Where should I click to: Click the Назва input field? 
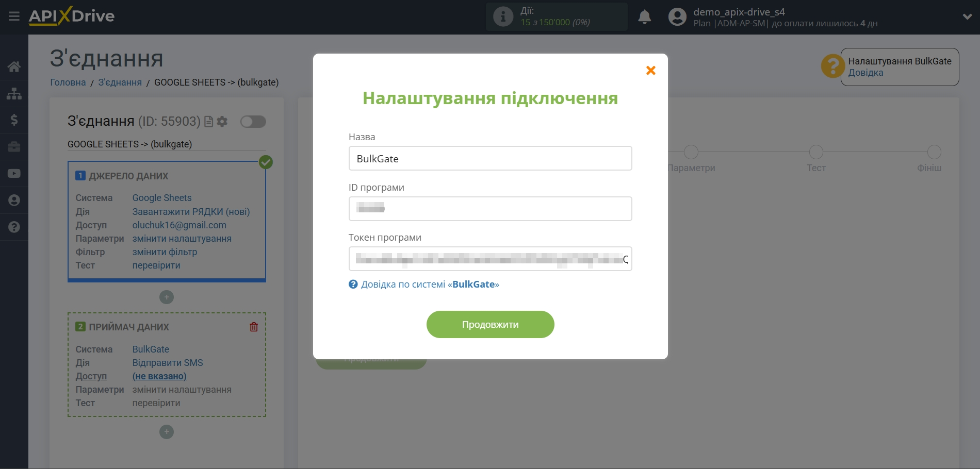point(490,159)
